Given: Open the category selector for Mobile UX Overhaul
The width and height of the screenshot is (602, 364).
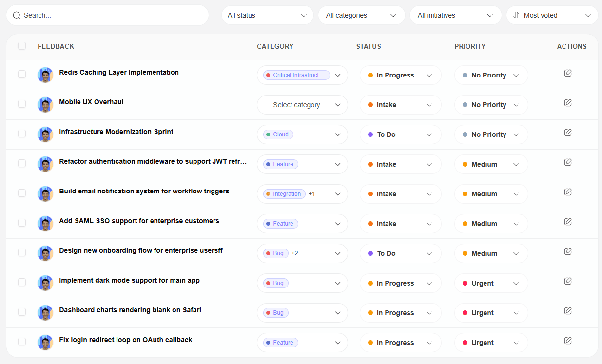Looking at the screenshot, I should (x=302, y=104).
